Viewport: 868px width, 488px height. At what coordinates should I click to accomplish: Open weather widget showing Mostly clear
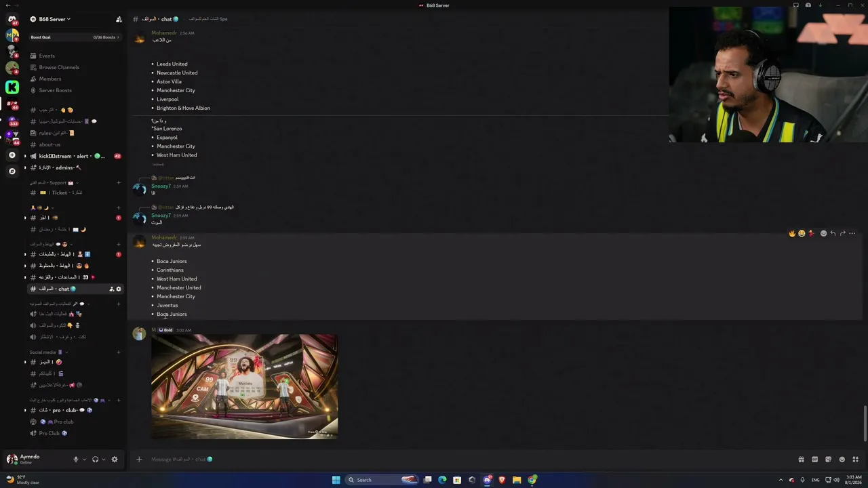pos(23,480)
